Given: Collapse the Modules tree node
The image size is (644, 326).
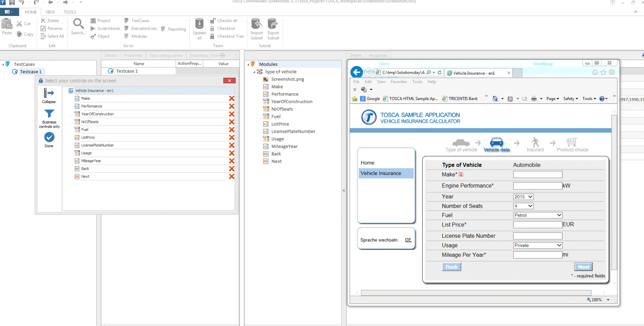Looking at the screenshot, I should [248, 64].
